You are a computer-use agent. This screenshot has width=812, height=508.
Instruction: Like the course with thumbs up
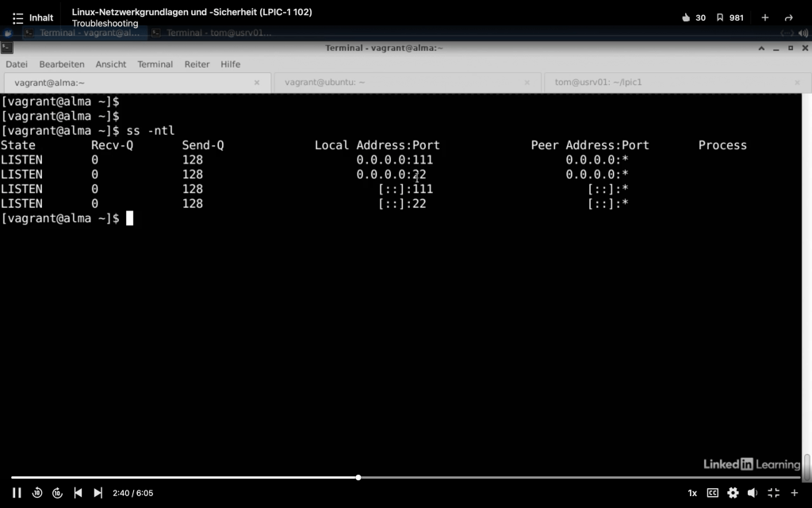686,17
